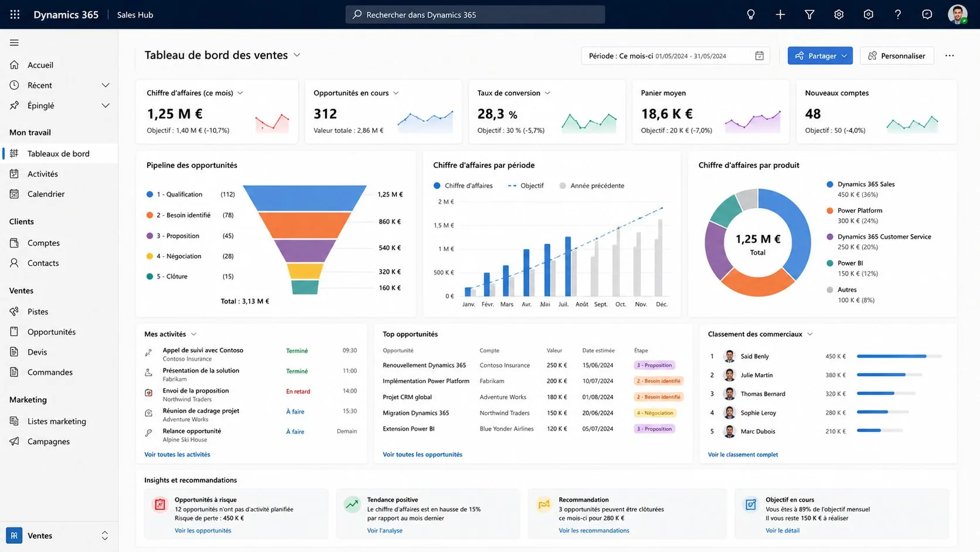Screen dimensions: 980x552
Task: Switch area using Ventes selector at bottom
Action: click(x=59, y=536)
